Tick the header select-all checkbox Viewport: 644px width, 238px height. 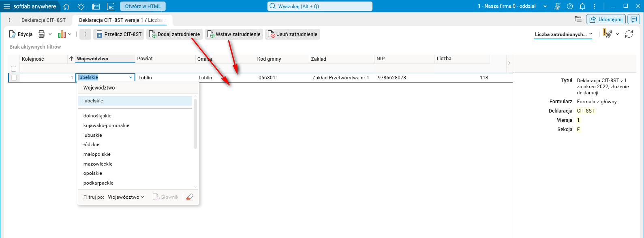pyautogui.click(x=13, y=69)
